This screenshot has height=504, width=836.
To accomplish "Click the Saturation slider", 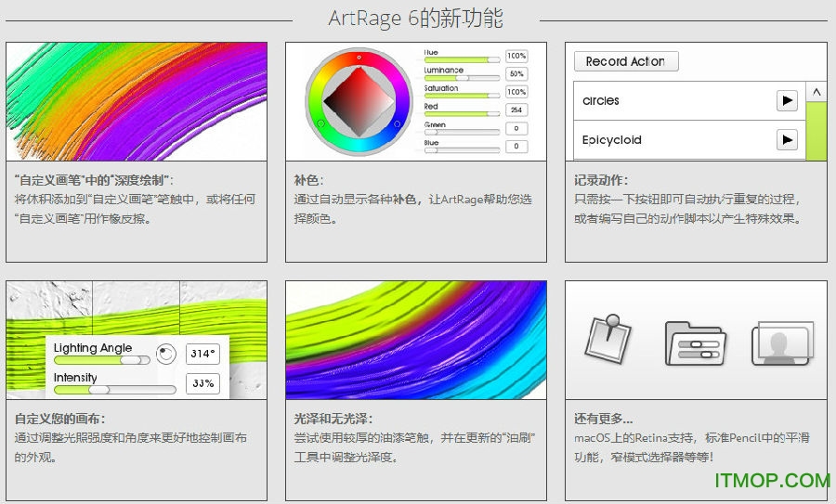I will pos(462,96).
